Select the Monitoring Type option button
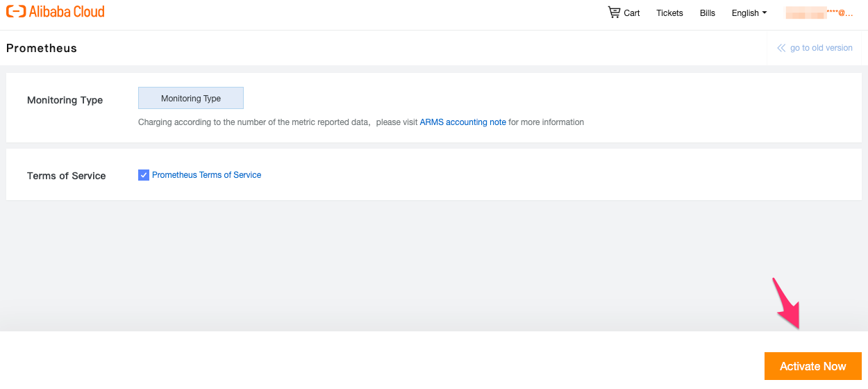 (191, 98)
